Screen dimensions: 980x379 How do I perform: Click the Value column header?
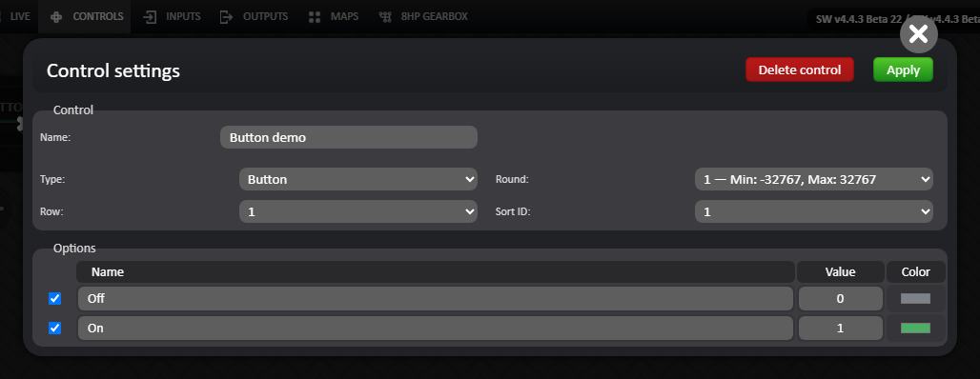click(x=841, y=271)
